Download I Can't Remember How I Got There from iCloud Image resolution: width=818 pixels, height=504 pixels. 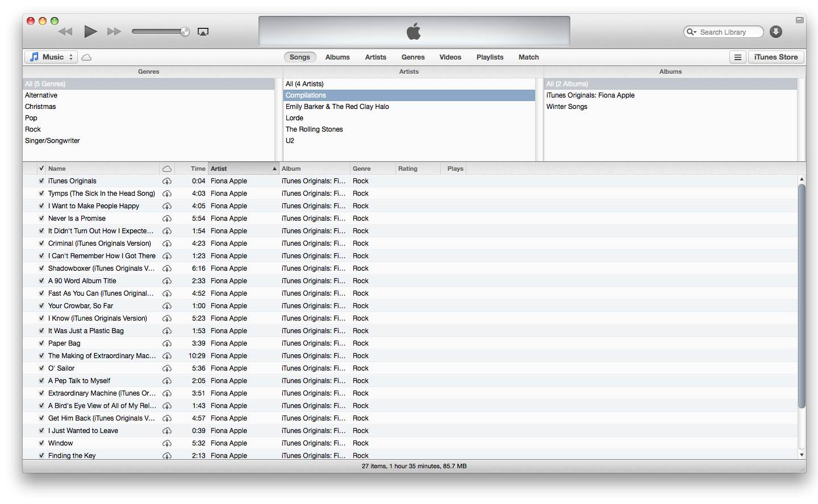167,256
